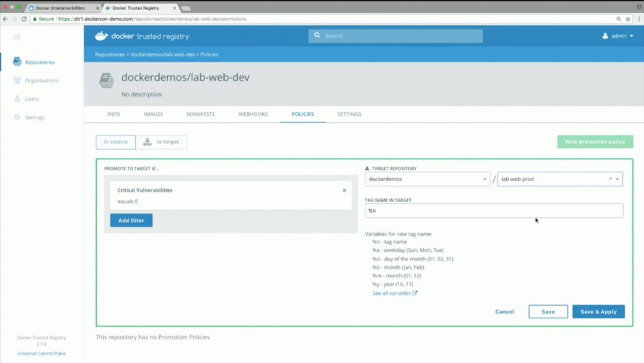Click external link icon beside See all variables
This screenshot has width=644, height=363.
(x=415, y=293)
